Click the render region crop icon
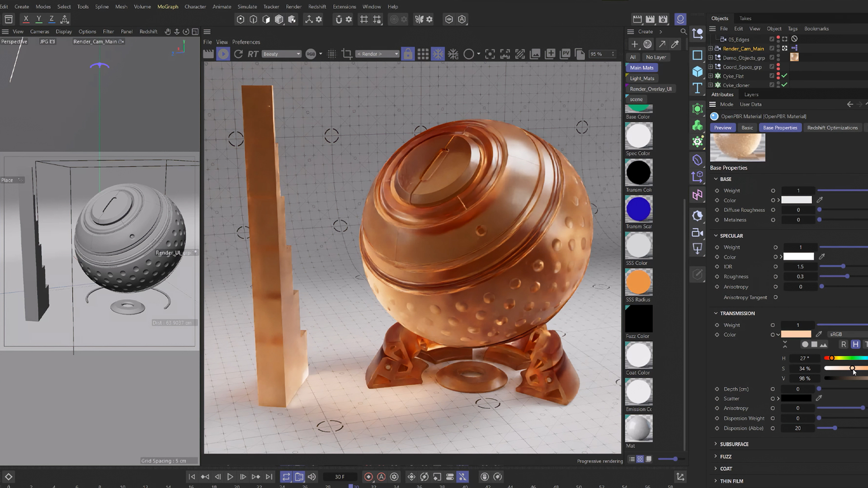Screen dimensions: 868x488 (347, 54)
